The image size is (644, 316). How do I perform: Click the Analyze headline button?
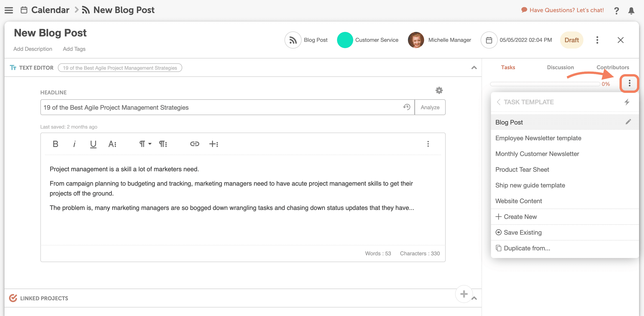click(430, 107)
